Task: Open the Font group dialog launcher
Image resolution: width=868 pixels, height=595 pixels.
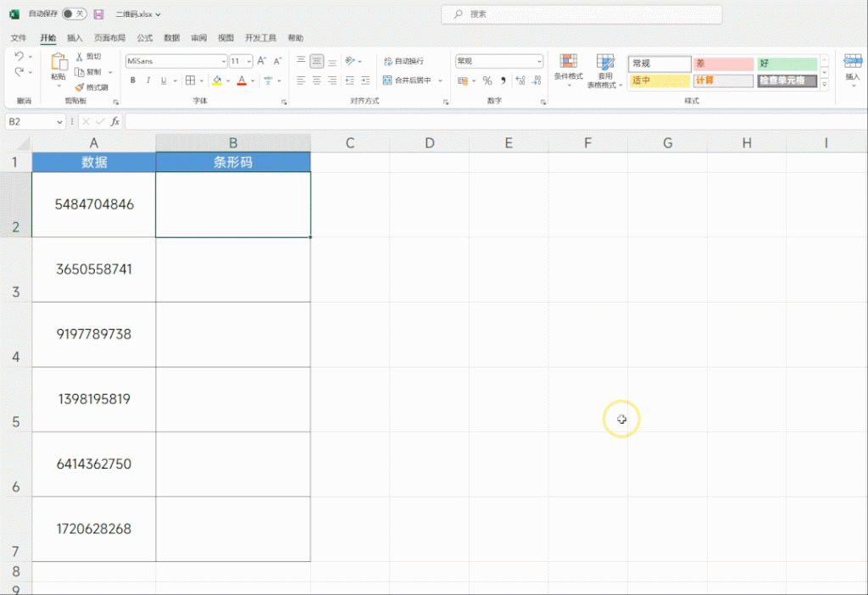Action: click(x=284, y=103)
